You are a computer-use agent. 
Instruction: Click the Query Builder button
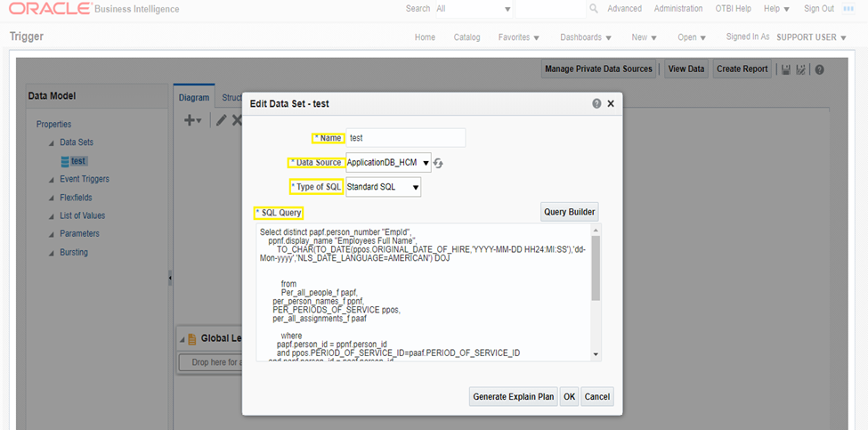point(569,212)
